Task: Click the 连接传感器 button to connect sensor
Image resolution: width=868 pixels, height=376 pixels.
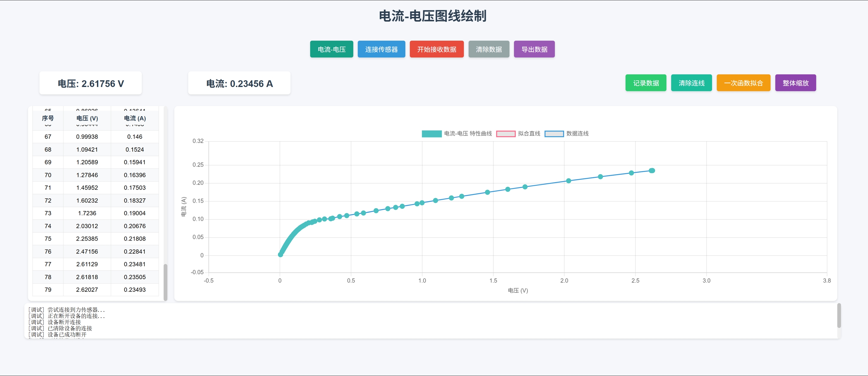Action: pyautogui.click(x=381, y=49)
